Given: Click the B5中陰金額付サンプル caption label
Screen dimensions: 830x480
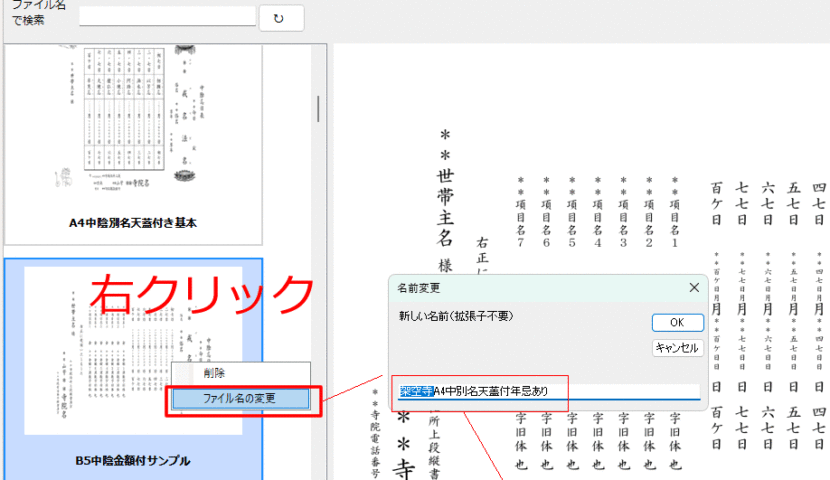Looking at the screenshot, I should pyautogui.click(x=133, y=460).
